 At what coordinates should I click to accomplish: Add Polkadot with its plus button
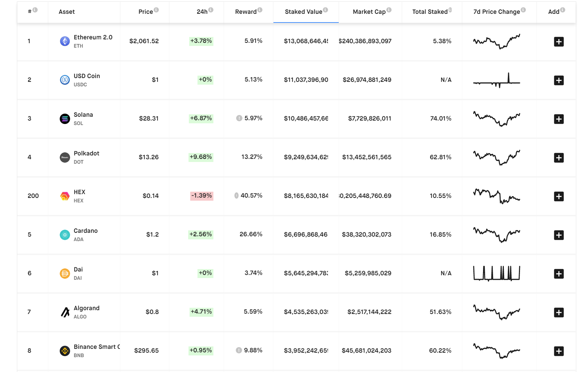559,158
